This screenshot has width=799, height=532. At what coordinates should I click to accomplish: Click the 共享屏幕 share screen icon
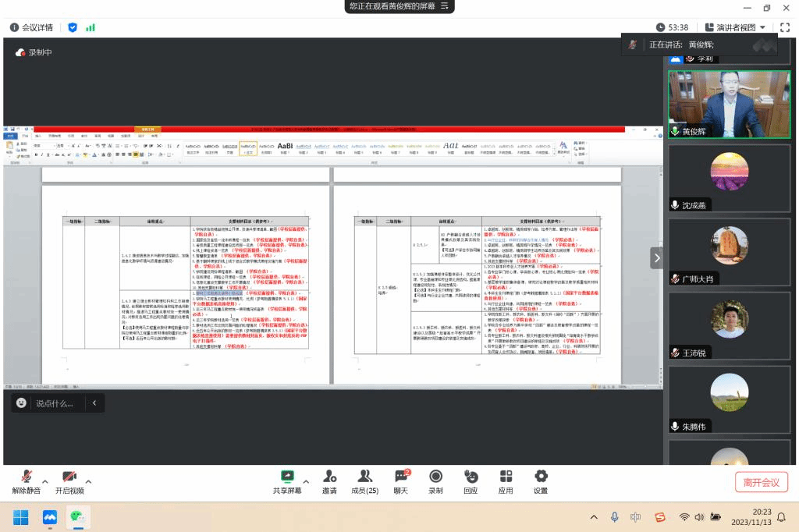[287, 477]
